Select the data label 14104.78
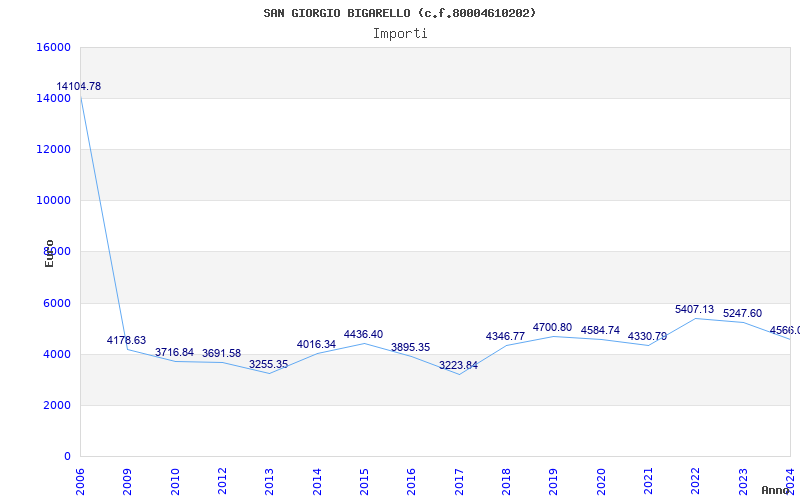 (79, 86)
